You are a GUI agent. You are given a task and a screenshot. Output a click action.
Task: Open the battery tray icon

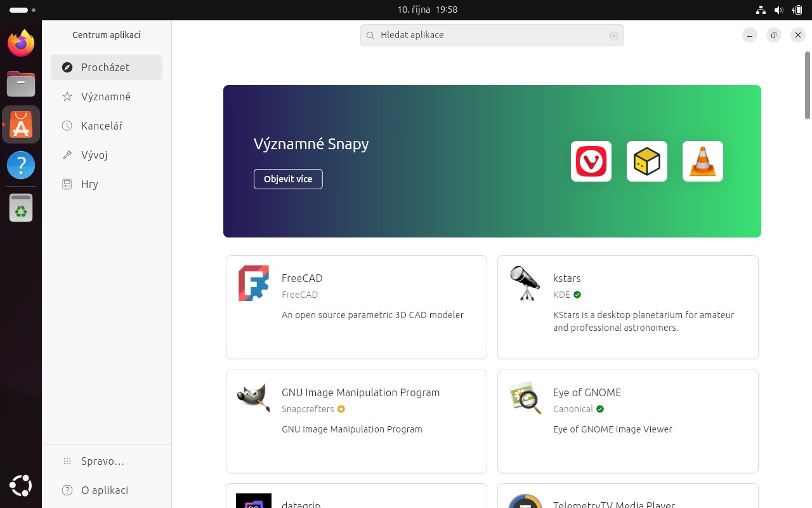click(x=797, y=10)
